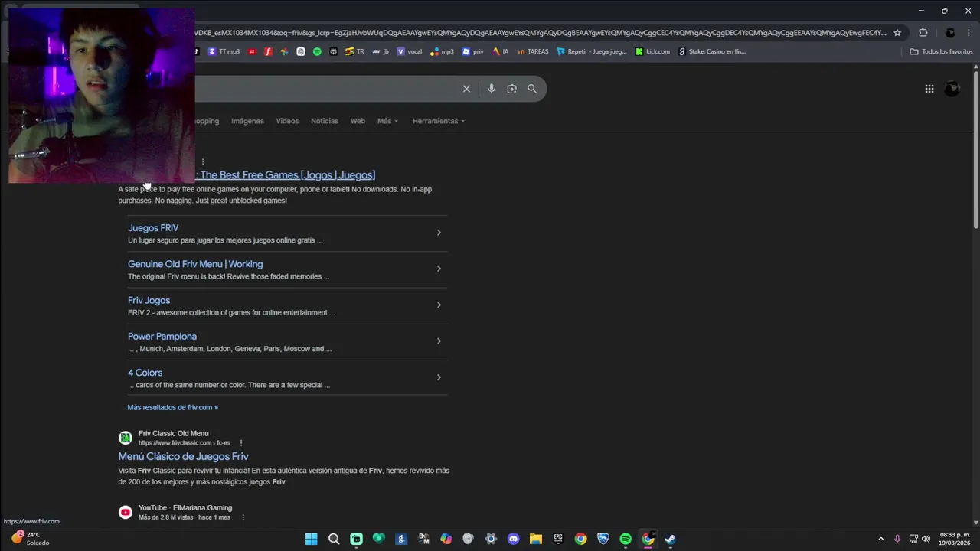Image resolution: width=980 pixels, height=551 pixels.
Task: Open the 4 Colors link
Action: (x=145, y=373)
